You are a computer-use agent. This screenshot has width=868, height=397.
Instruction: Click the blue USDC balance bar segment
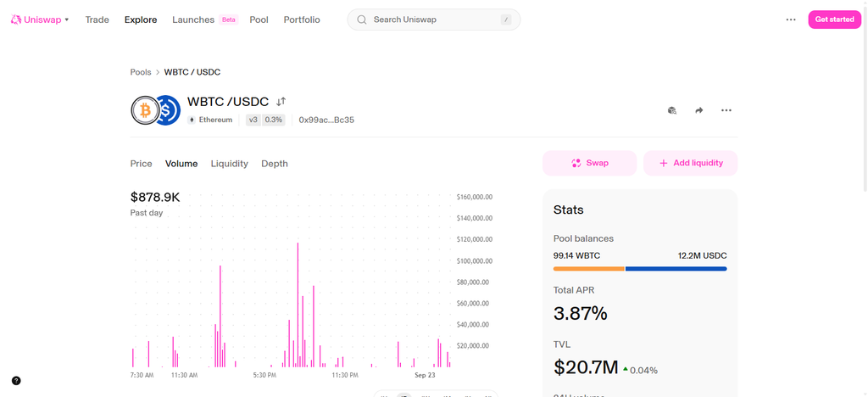pos(676,269)
